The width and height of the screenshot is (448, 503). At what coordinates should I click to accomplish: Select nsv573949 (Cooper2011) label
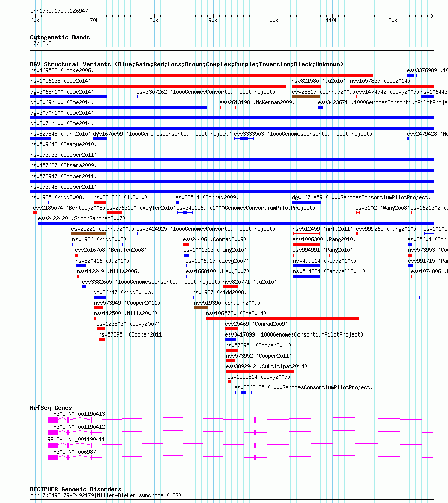pos(127,303)
